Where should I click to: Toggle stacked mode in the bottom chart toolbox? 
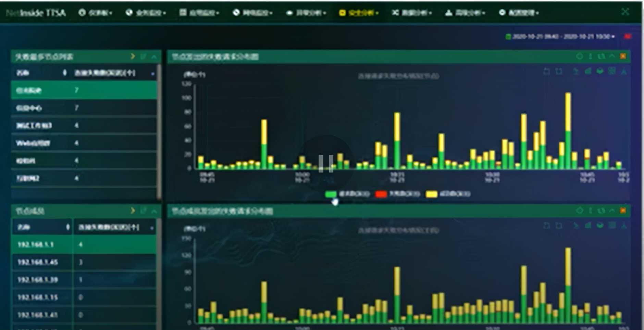(x=600, y=225)
